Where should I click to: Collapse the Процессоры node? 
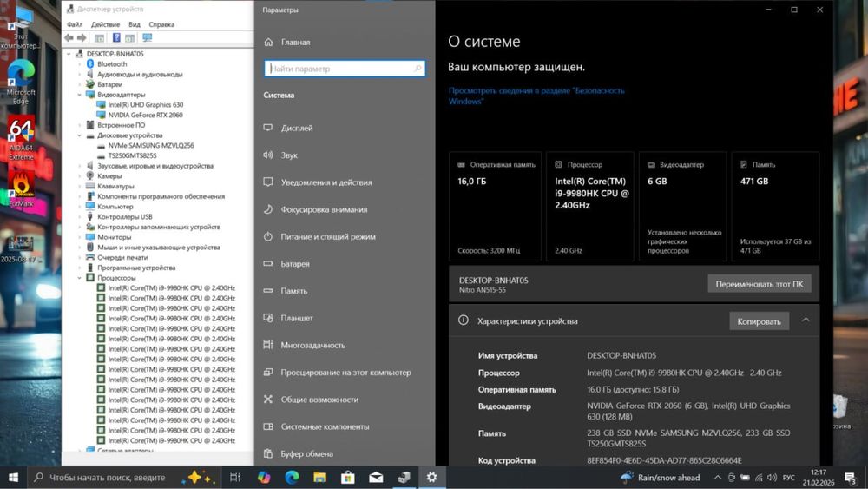point(79,278)
